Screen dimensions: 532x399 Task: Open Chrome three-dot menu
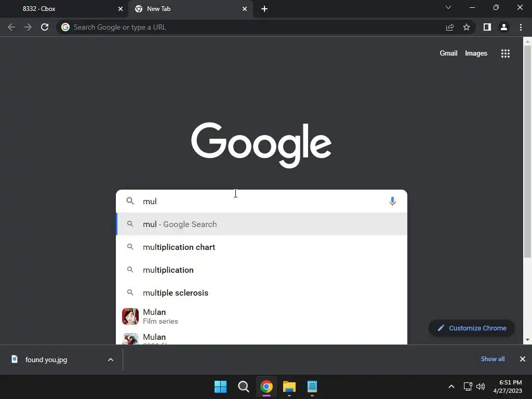[521, 27]
